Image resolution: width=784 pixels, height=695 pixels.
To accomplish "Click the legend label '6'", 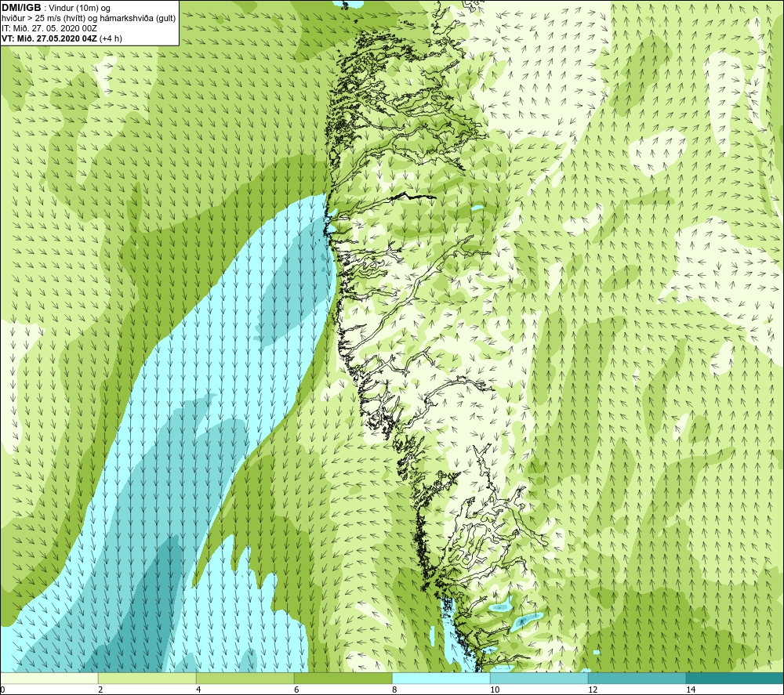I will click(x=296, y=690).
